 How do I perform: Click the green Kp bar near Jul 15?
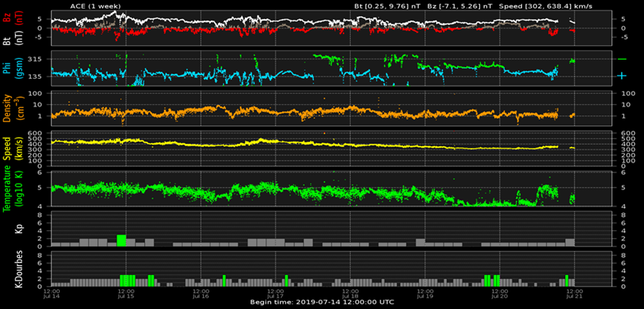[x=121, y=240]
